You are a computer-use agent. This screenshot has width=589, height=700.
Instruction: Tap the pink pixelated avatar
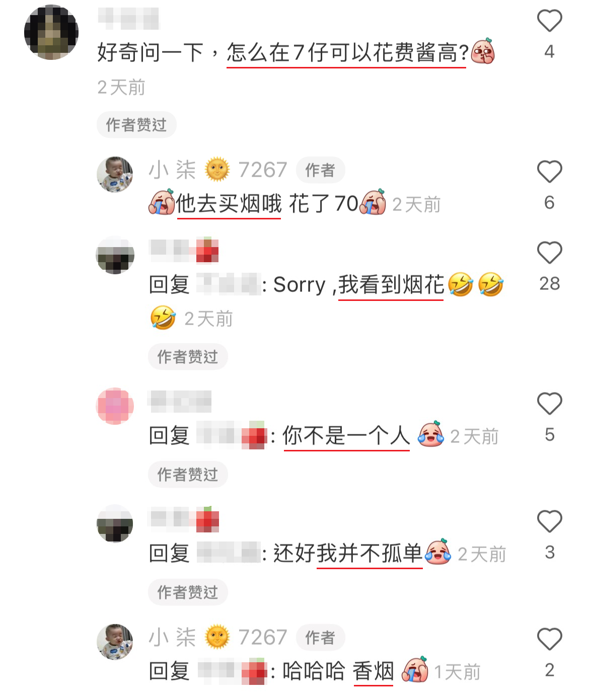[115, 406]
